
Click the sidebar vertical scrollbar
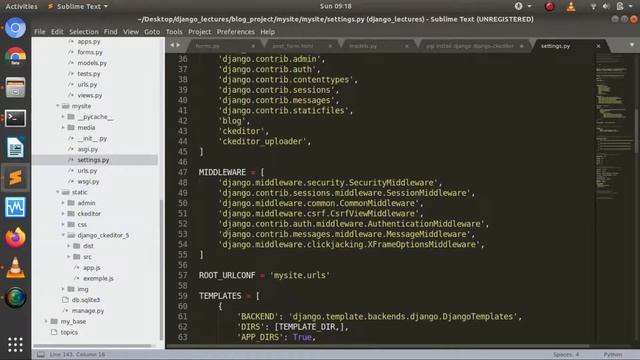tap(161, 269)
